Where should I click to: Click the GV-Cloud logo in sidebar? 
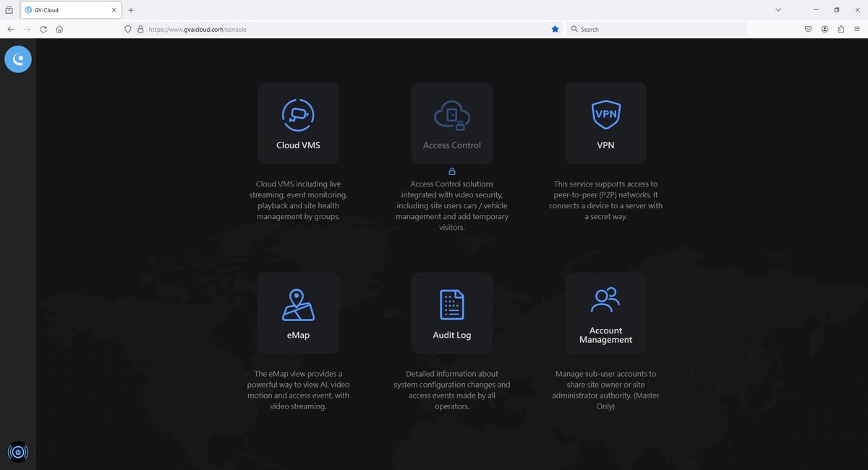tap(18, 59)
